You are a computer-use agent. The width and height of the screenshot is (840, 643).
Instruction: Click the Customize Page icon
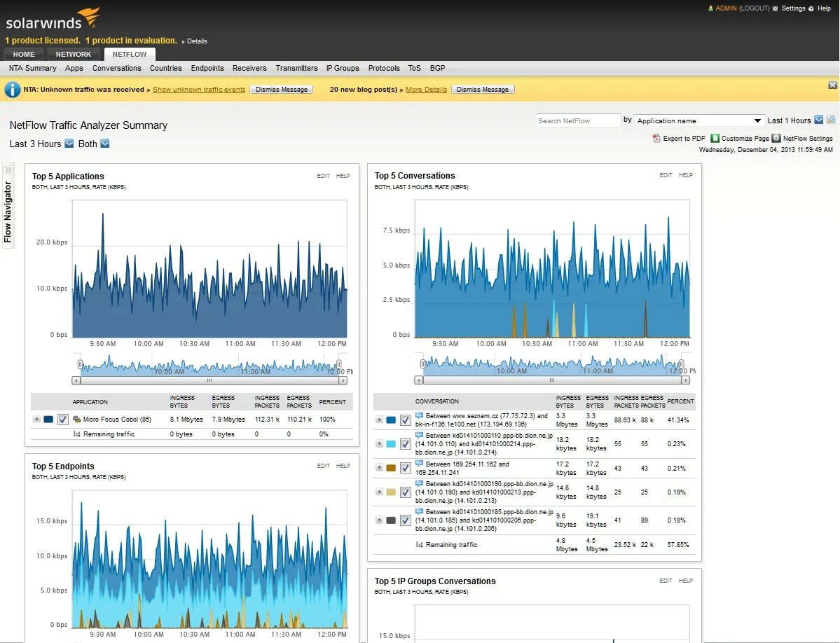[x=714, y=138]
